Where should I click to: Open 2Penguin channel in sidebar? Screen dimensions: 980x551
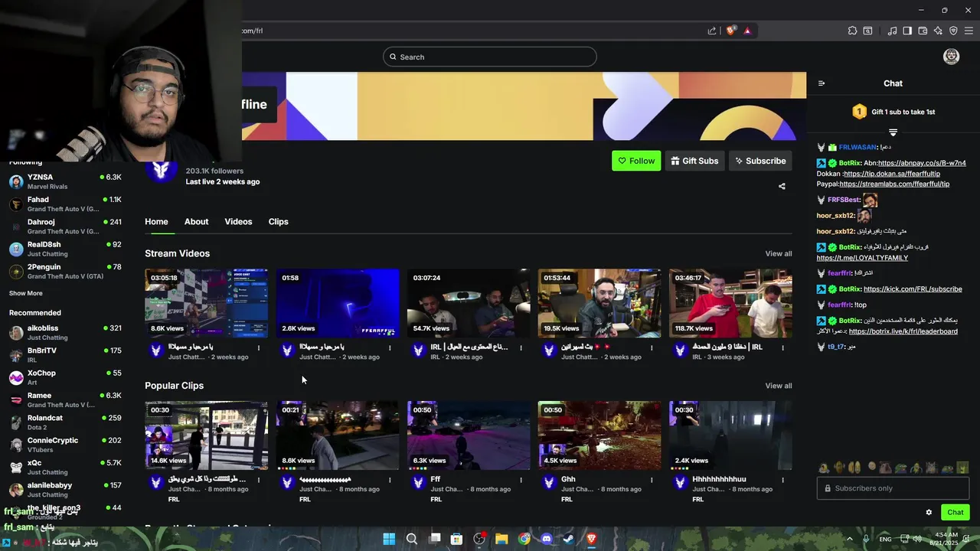tap(65, 272)
